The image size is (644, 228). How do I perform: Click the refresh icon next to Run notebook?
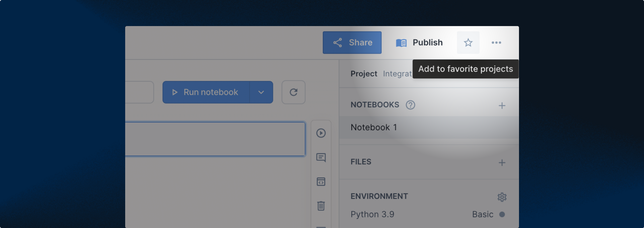pyautogui.click(x=293, y=92)
